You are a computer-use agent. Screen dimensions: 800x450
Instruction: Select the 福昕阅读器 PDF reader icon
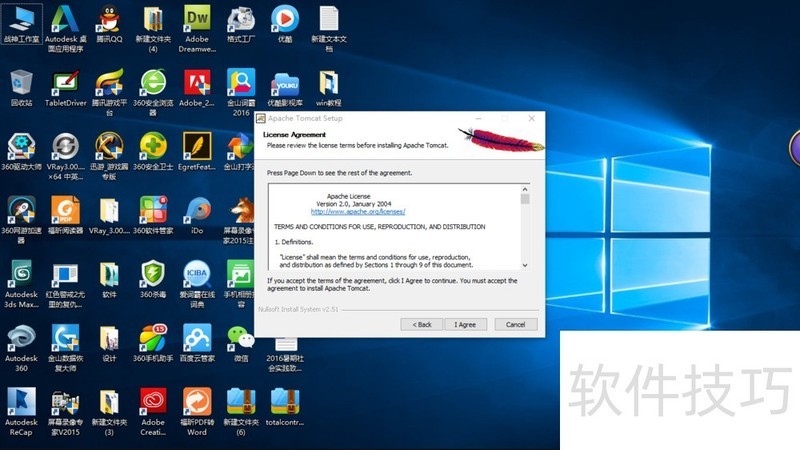[x=65, y=215]
